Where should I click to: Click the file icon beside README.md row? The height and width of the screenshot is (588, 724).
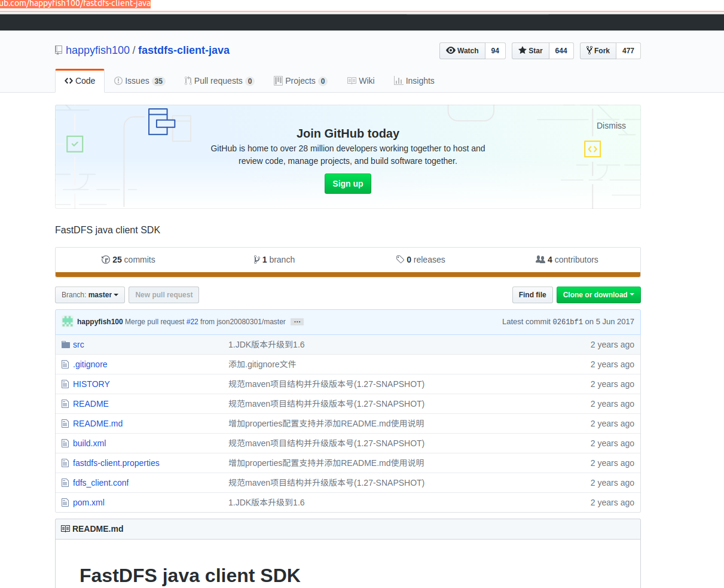tap(65, 424)
